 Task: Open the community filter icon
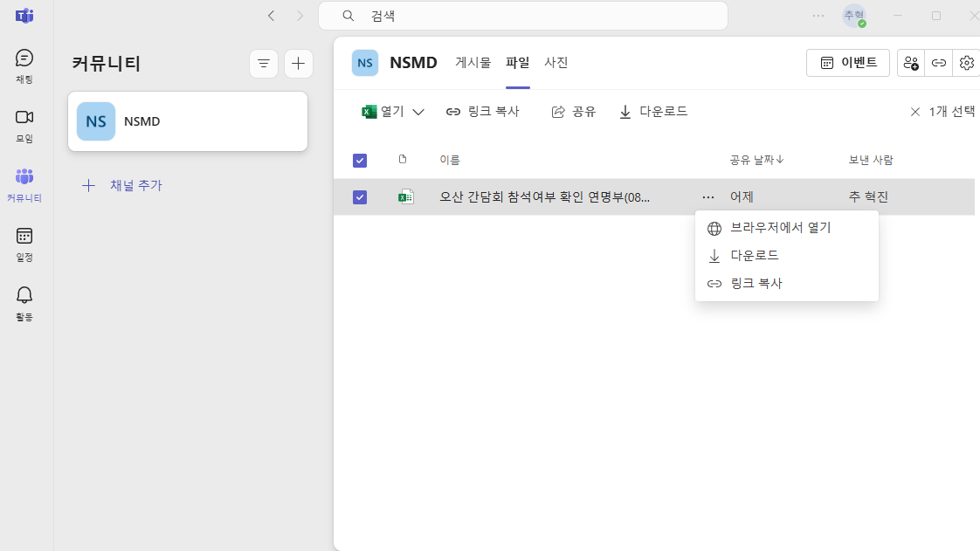coord(264,64)
